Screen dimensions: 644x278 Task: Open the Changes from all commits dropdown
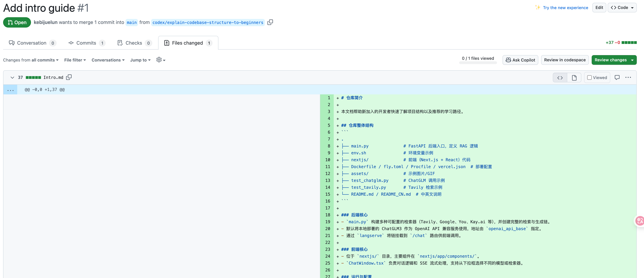pos(30,60)
